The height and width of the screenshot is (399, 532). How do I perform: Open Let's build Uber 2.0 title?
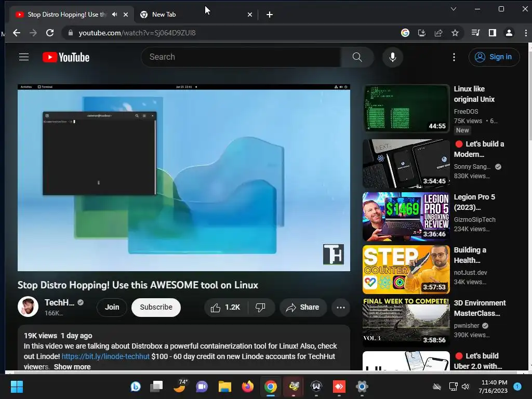pos(478,361)
